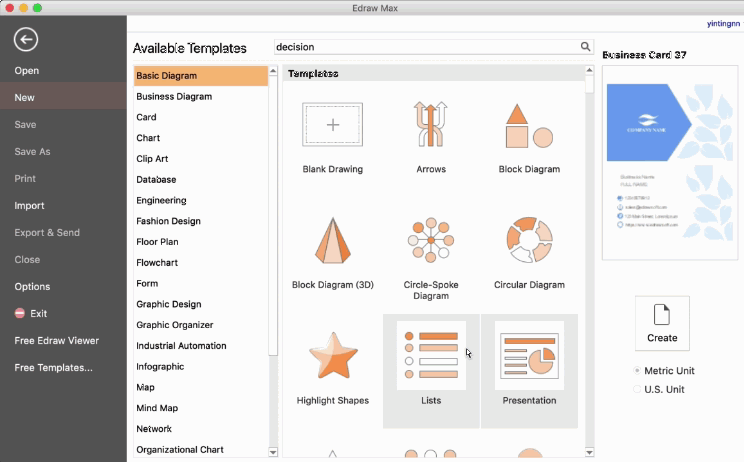Click the Create document button
This screenshot has height=462, width=750.
[x=662, y=323]
